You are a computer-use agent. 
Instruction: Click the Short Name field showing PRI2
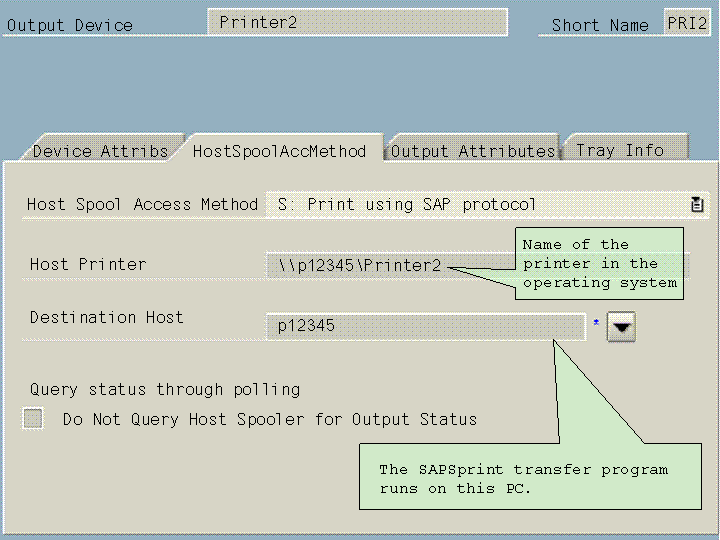[686, 23]
